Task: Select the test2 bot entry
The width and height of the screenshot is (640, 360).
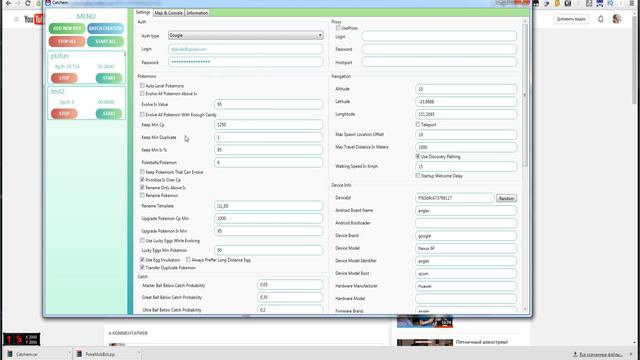Action: click(x=87, y=103)
